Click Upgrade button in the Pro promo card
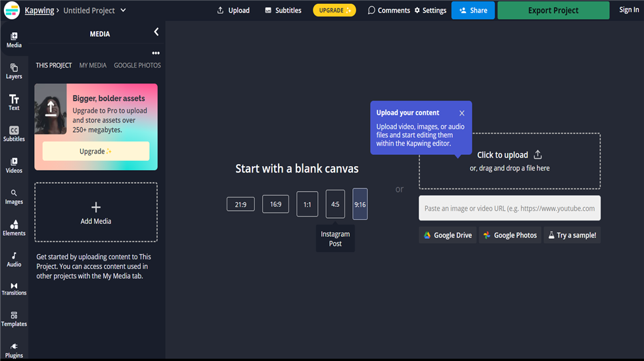The width and height of the screenshot is (644, 361). tap(96, 151)
